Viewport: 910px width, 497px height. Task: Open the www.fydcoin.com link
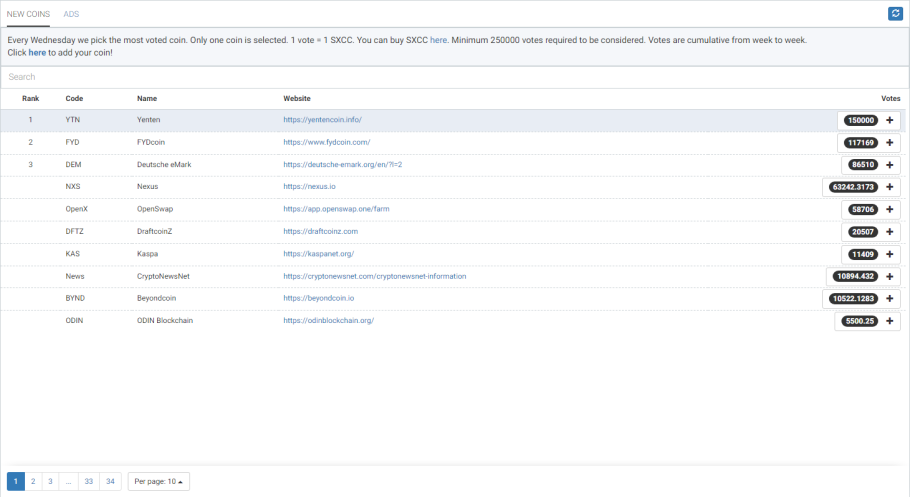(x=327, y=142)
